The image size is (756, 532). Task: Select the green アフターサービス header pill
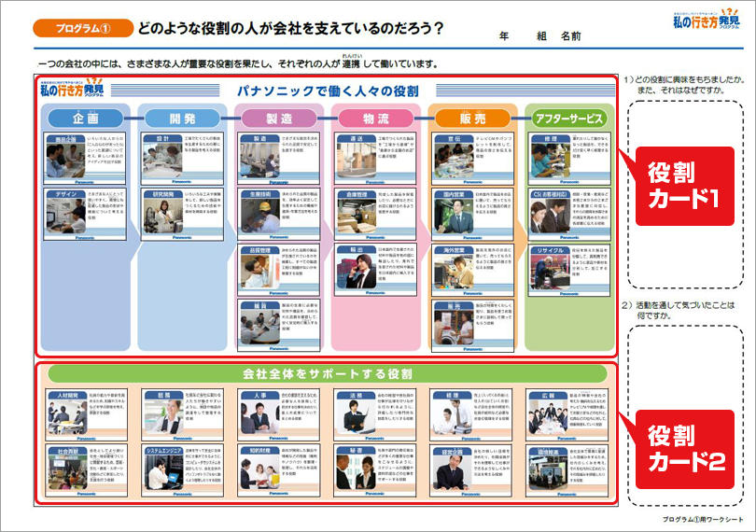[569, 119]
